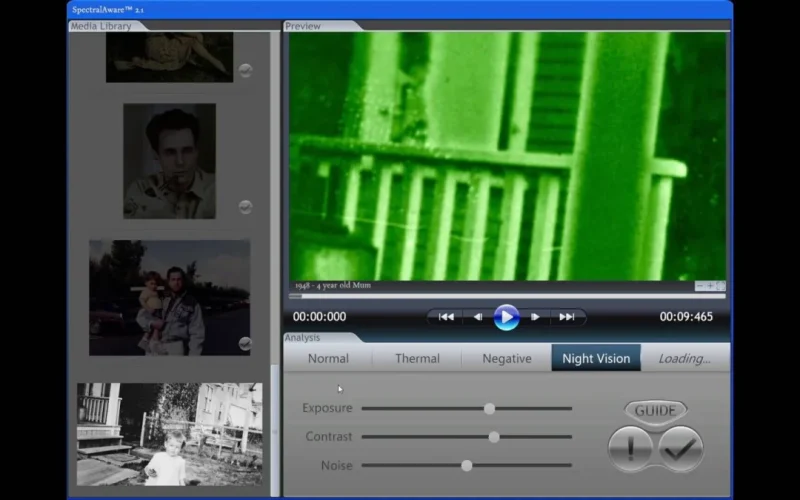Select the Night Vision analysis tab

(596, 358)
